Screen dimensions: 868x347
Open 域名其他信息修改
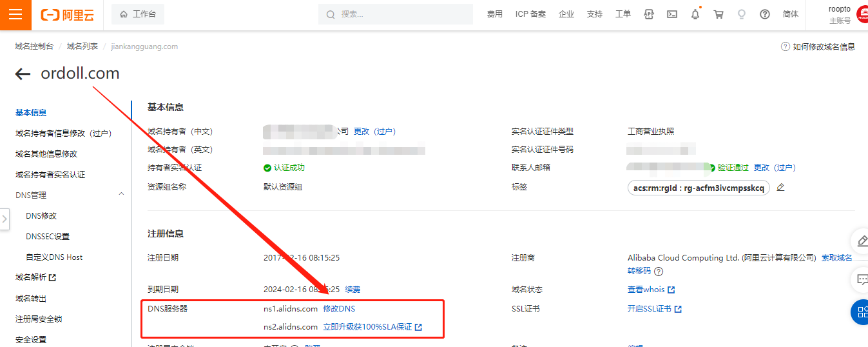pyautogui.click(x=46, y=154)
